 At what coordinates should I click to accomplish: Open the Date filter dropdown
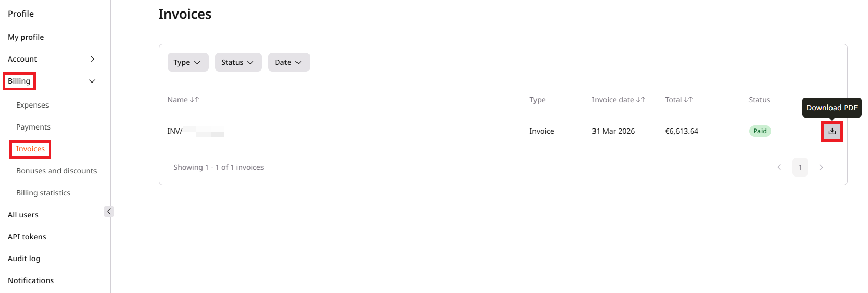coord(289,62)
